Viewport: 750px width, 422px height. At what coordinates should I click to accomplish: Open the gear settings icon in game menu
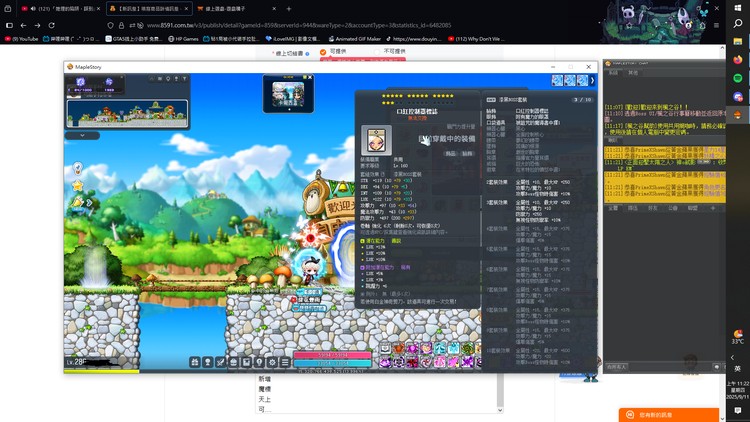click(x=272, y=362)
